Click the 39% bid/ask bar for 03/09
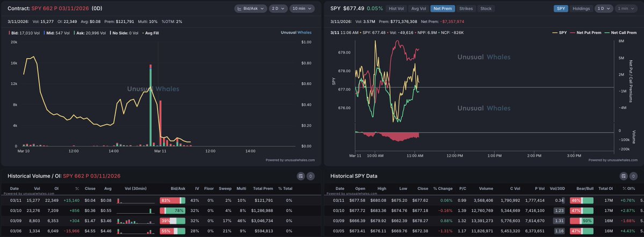The height and width of the screenshot is (237, 644). (x=172, y=221)
